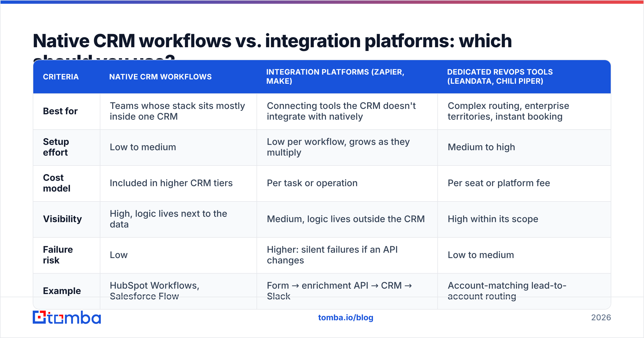Image resolution: width=644 pixels, height=338 pixels.
Task: Click the 2026 year label
Action: click(601, 318)
